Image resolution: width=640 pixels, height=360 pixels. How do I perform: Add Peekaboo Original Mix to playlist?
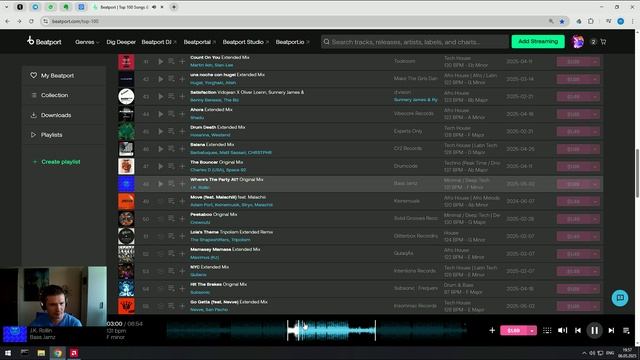(x=182, y=219)
